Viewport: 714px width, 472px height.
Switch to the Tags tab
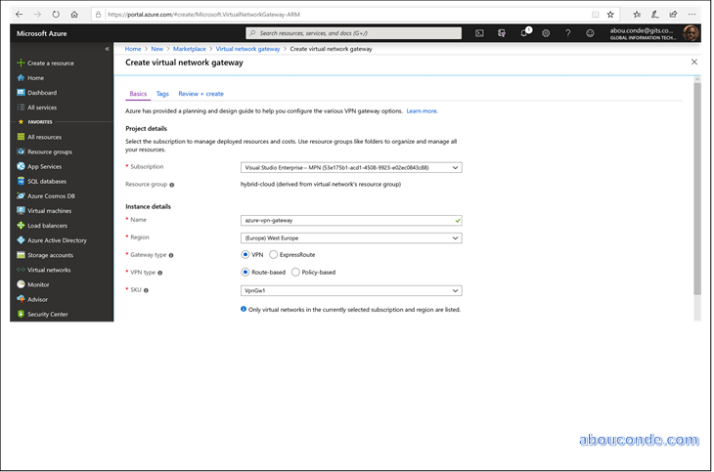click(x=162, y=93)
